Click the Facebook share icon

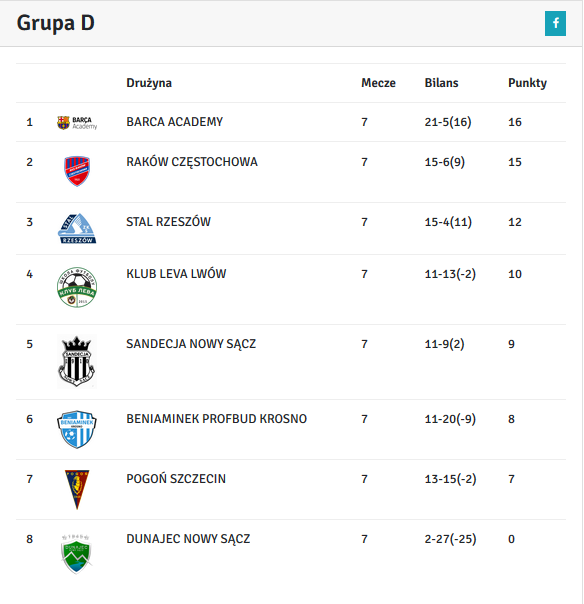(x=555, y=23)
